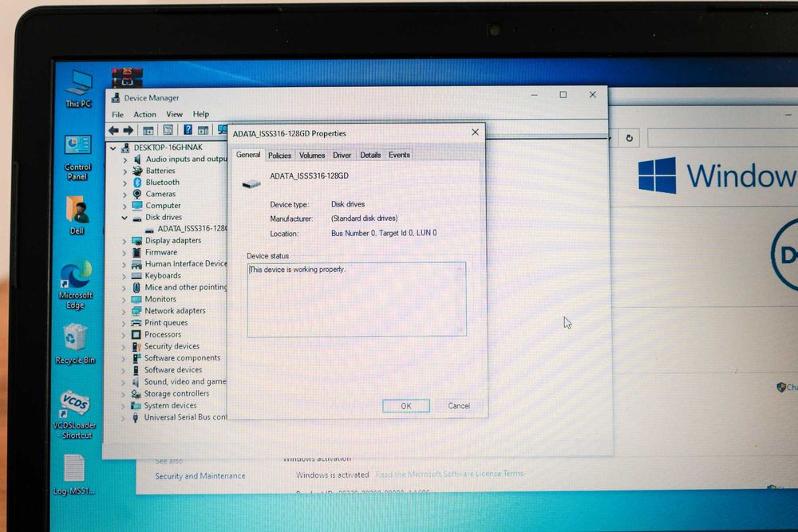The image size is (798, 532).
Task: Click the Back arrow in Device Manager toolbar
Action: [113, 131]
